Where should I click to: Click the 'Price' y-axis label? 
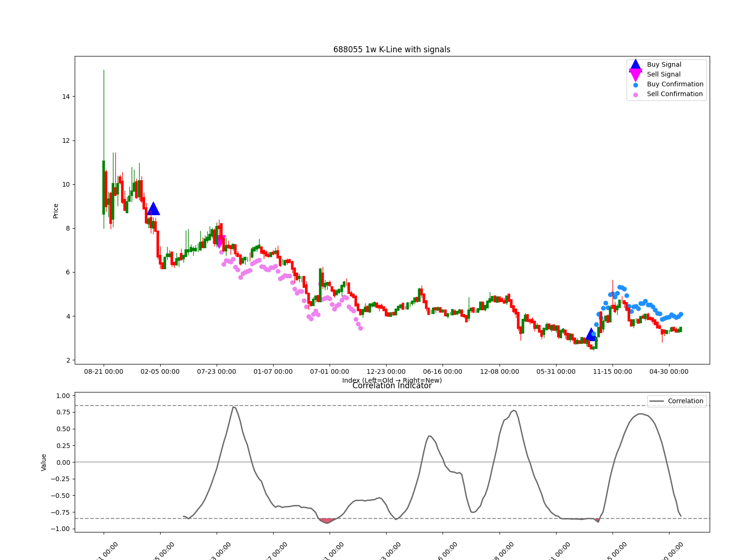pyautogui.click(x=56, y=211)
